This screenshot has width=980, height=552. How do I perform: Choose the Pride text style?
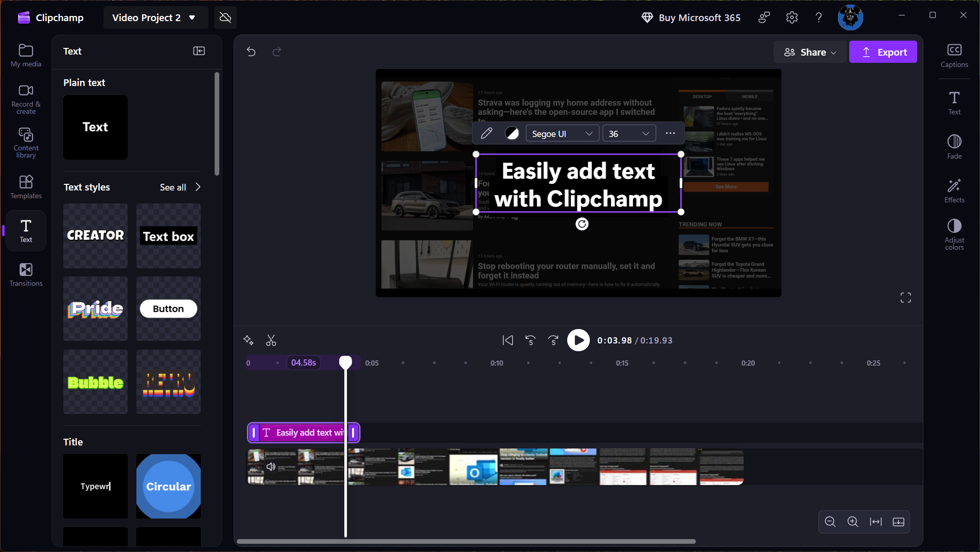tap(95, 309)
